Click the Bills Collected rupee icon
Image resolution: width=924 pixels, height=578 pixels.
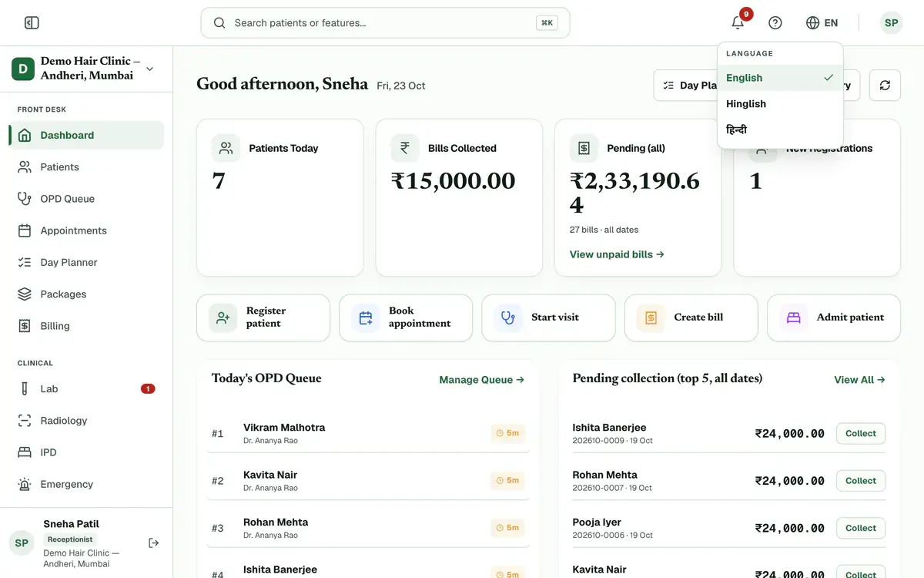(x=405, y=148)
